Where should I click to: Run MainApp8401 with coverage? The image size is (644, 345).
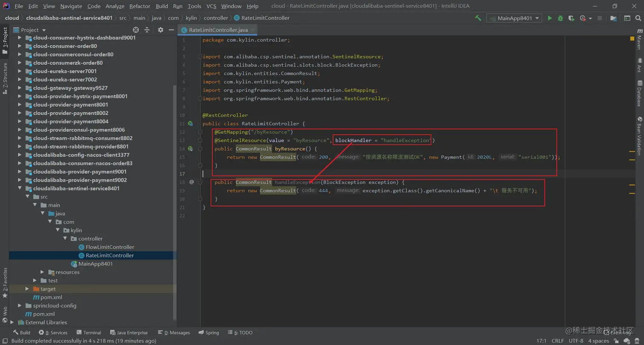coord(571,18)
